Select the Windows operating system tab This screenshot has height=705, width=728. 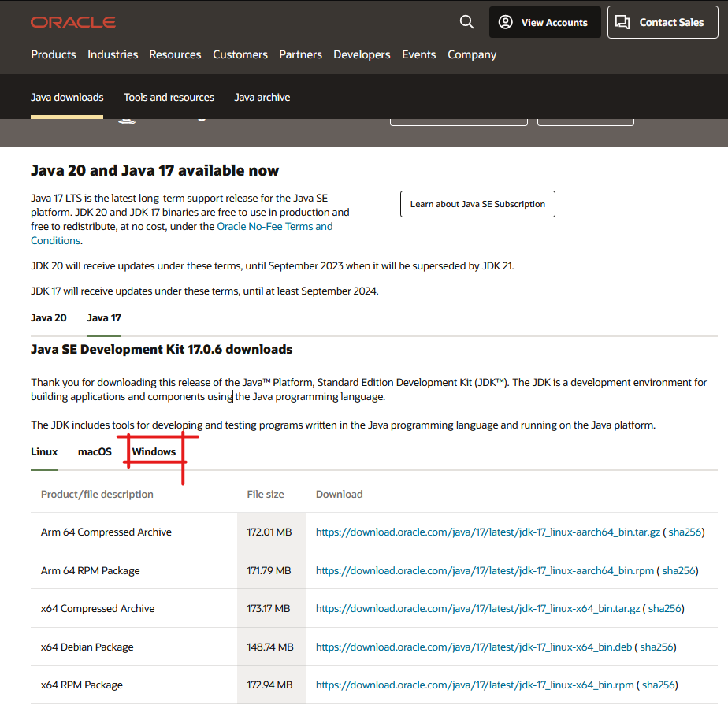pyautogui.click(x=154, y=451)
